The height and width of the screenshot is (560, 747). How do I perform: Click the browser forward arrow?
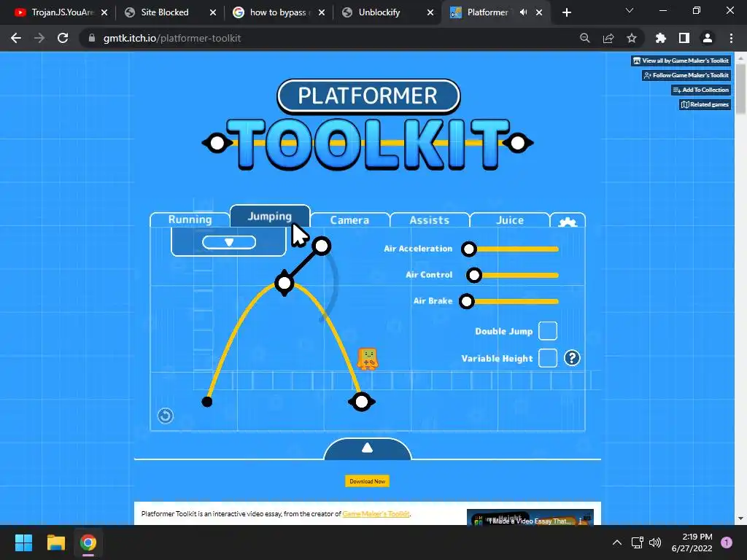(x=39, y=38)
